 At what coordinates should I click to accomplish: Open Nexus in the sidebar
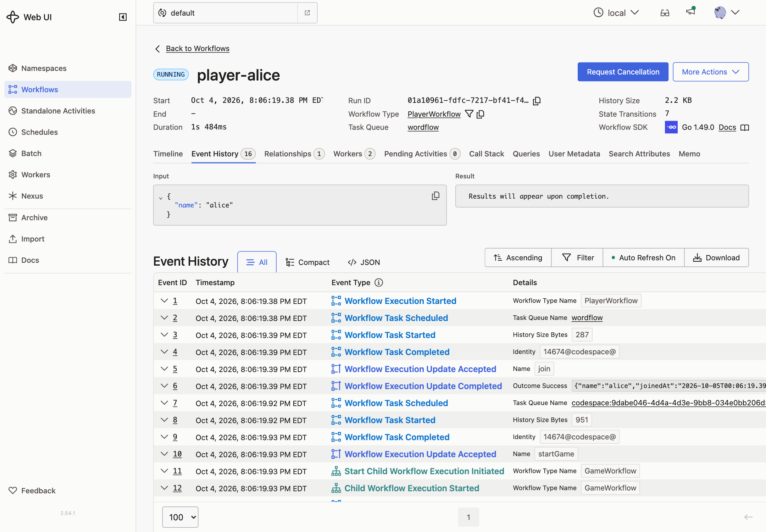pos(68,196)
